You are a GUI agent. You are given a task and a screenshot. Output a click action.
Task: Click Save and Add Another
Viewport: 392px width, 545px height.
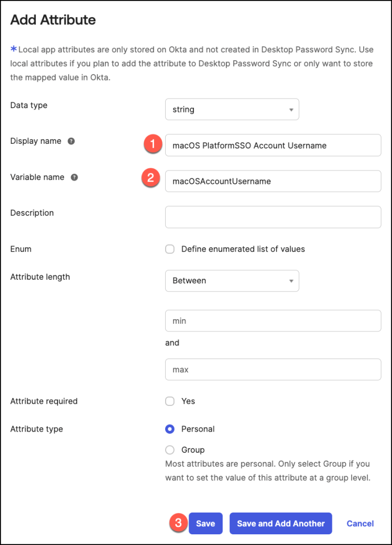[x=281, y=524]
